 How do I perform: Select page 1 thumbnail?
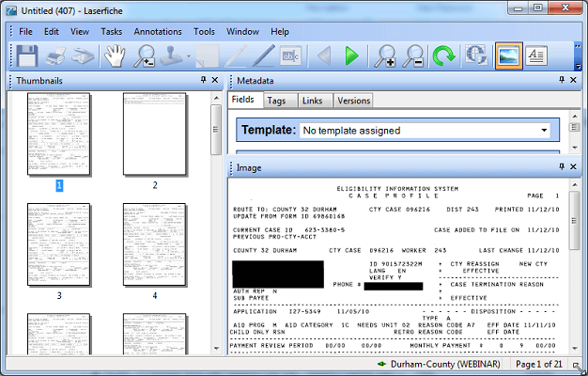pos(59,134)
